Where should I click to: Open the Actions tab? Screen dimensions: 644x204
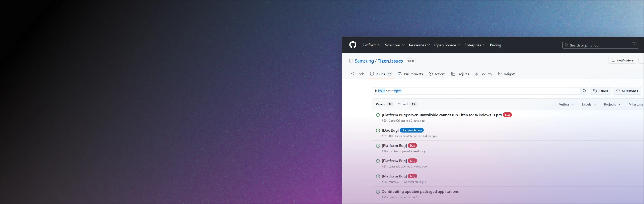point(437,74)
